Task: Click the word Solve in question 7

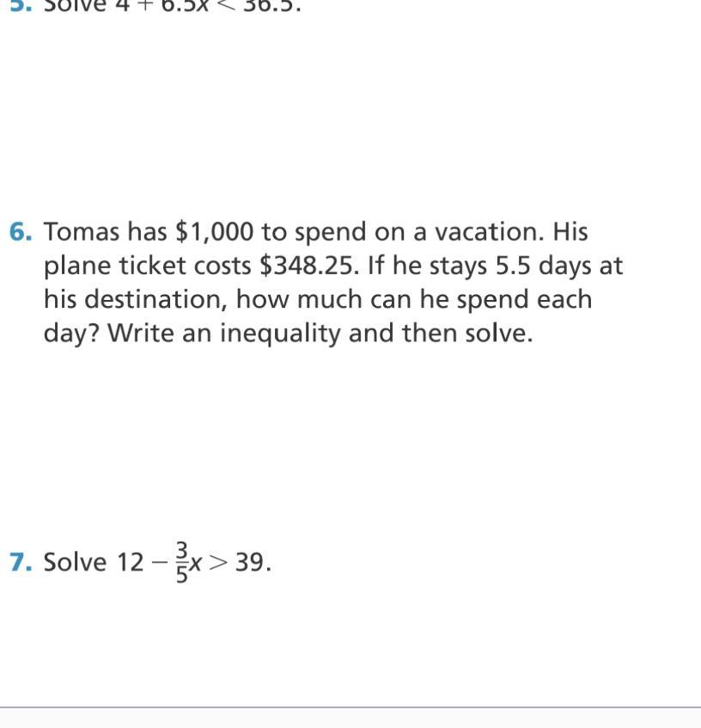Action: 75,562
